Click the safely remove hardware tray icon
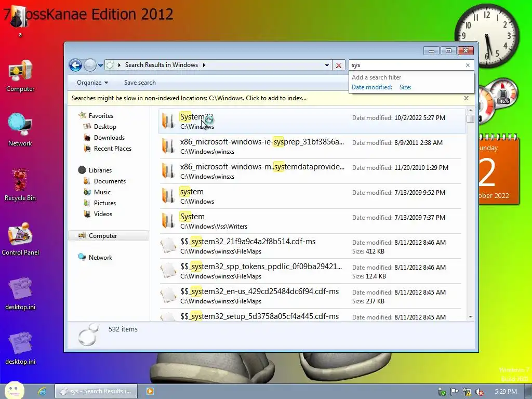The height and width of the screenshot is (399, 532). click(x=442, y=392)
